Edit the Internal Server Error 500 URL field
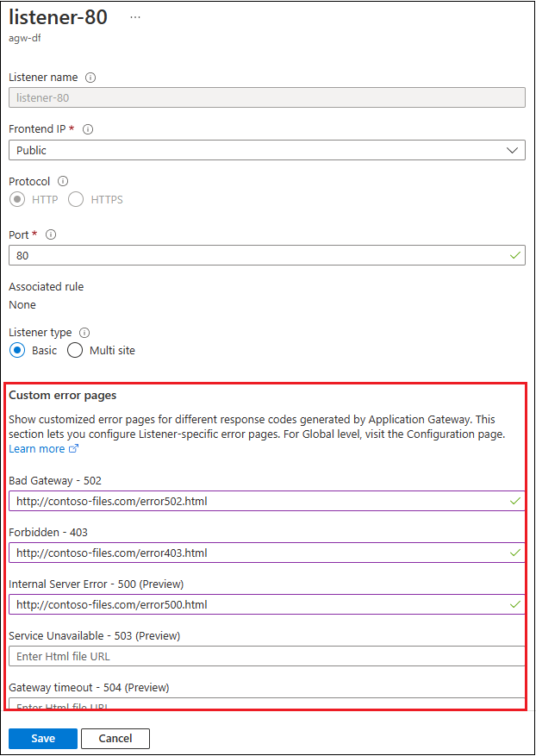The width and height of the screenshot is (536, 756). coord(267,604)
